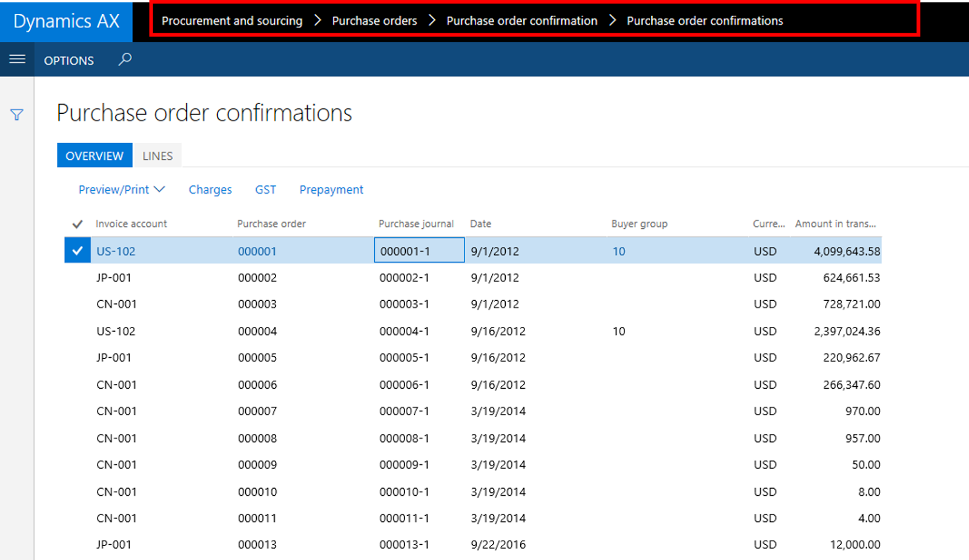Open the Preview/Print dropdown
The height and width of the screenshot is (560, 969).
point(121,189)
